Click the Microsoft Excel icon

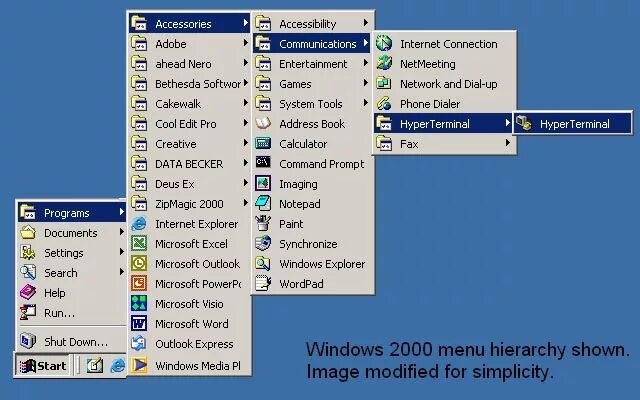(139, 244)
